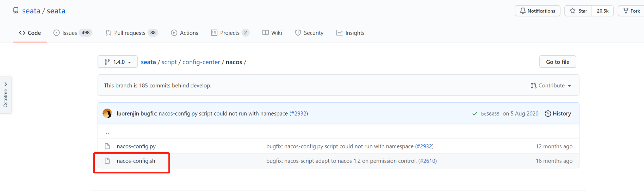Open pull request #2932 in commit header
The image size is (644, 196).
click(x=298, y=114)
